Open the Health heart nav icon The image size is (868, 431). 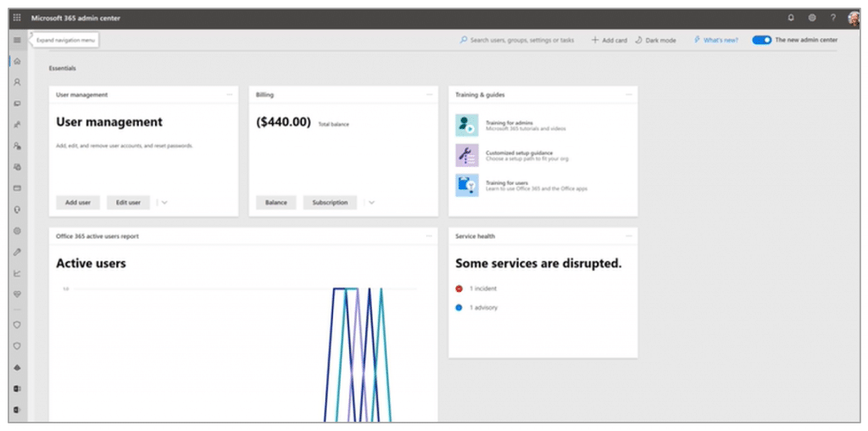tap(17, 294)
